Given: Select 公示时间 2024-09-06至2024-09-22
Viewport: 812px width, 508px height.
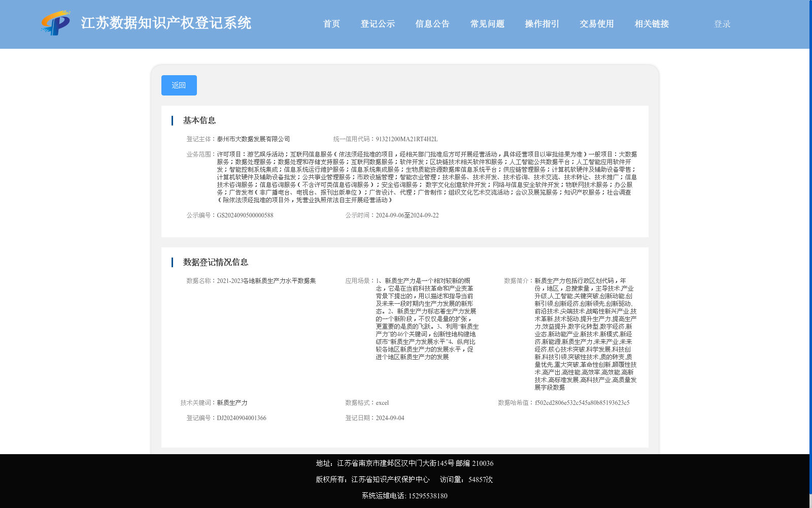Looking at the screenshot, I should (x=407, y=215).
